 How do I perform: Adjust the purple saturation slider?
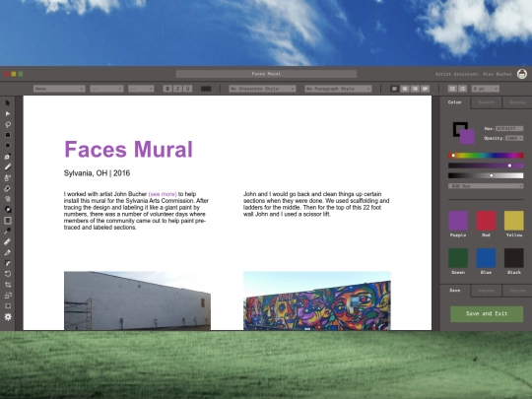click(x=486, y=166)
